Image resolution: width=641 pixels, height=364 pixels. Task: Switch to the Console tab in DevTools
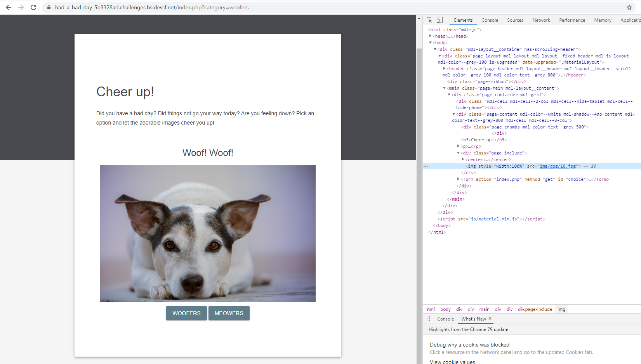click(x=490, y=20)
